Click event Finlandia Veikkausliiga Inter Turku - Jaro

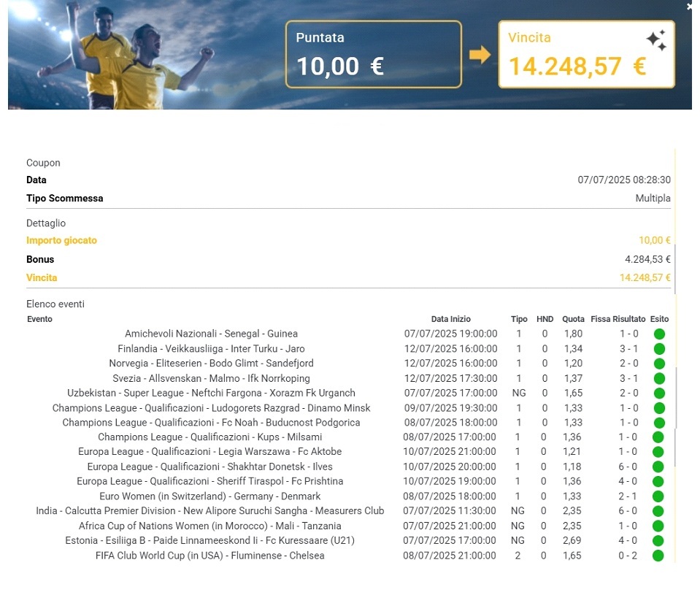[211, 349]
